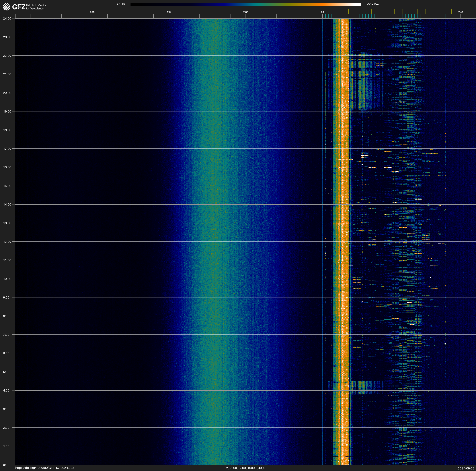This screenshot has height=471, width=476.
Task: Click the 2.35 frequency axis label
Action: (x=245, y=12)
